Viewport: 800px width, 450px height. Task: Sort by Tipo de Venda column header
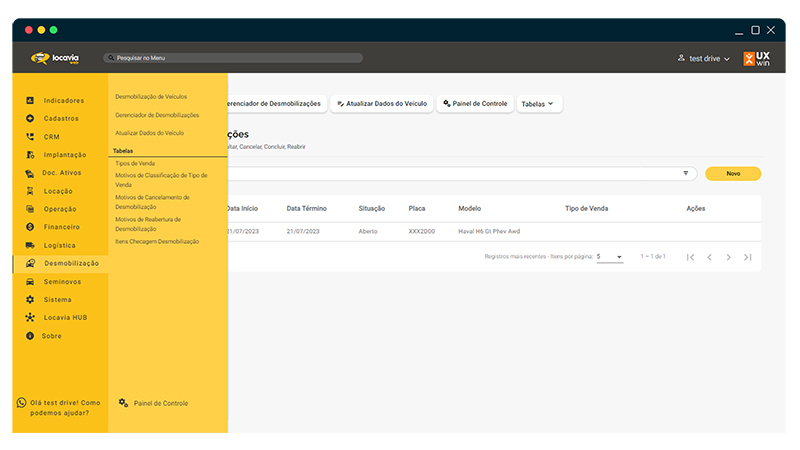(x=587, y=208)
